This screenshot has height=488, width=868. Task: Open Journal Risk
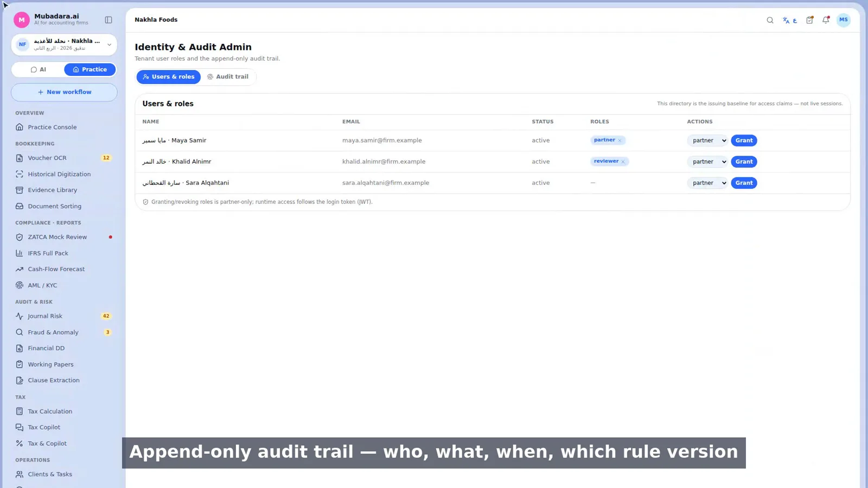click(64, 316)
